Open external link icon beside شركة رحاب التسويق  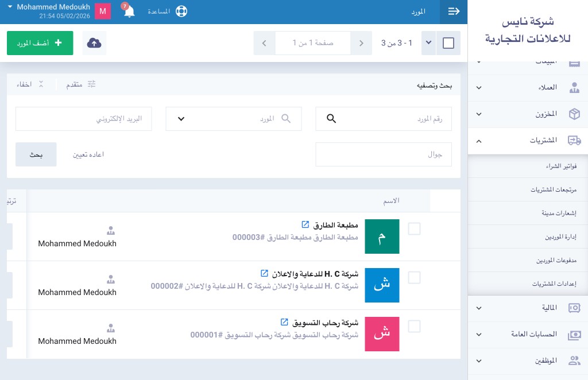(x=284, y=322)
